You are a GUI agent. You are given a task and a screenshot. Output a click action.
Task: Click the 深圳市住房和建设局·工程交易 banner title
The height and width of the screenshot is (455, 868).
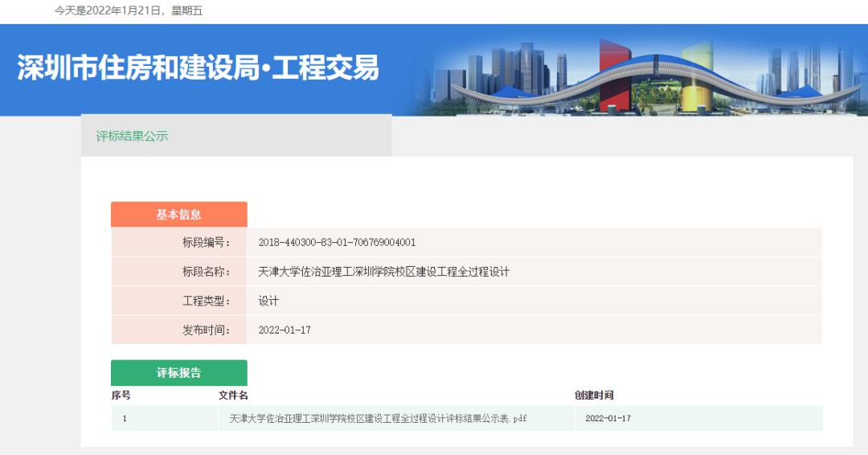tap(198, 68)
